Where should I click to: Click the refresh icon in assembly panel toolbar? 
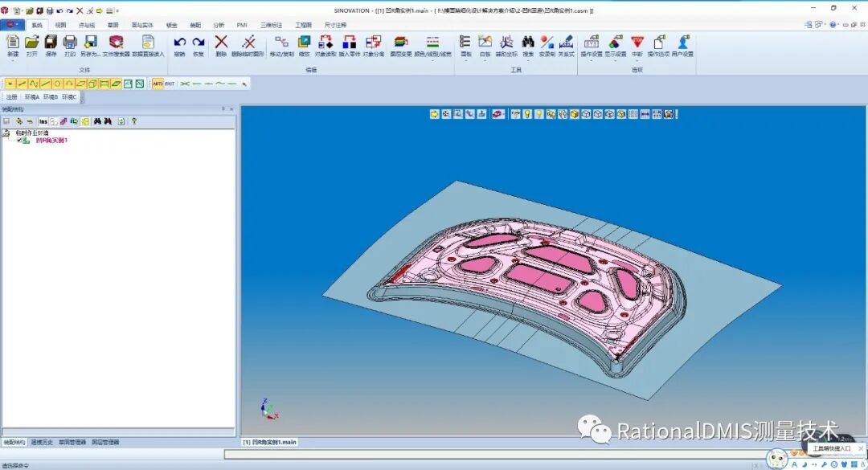(121, 121)
